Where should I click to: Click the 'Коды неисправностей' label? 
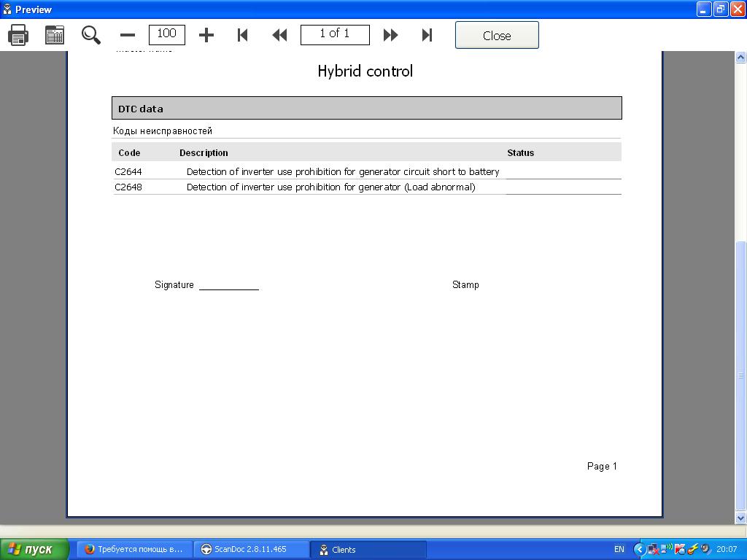(x=163, y=131)
